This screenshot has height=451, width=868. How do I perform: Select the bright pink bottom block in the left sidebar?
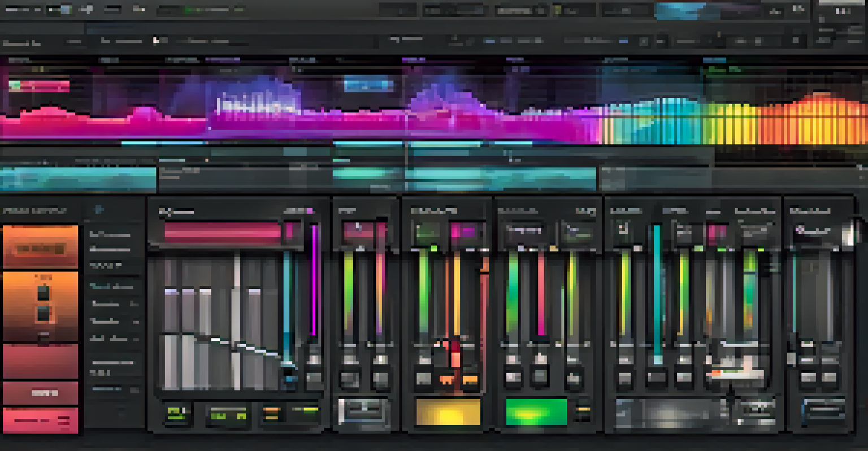click(x=40, y=420)
